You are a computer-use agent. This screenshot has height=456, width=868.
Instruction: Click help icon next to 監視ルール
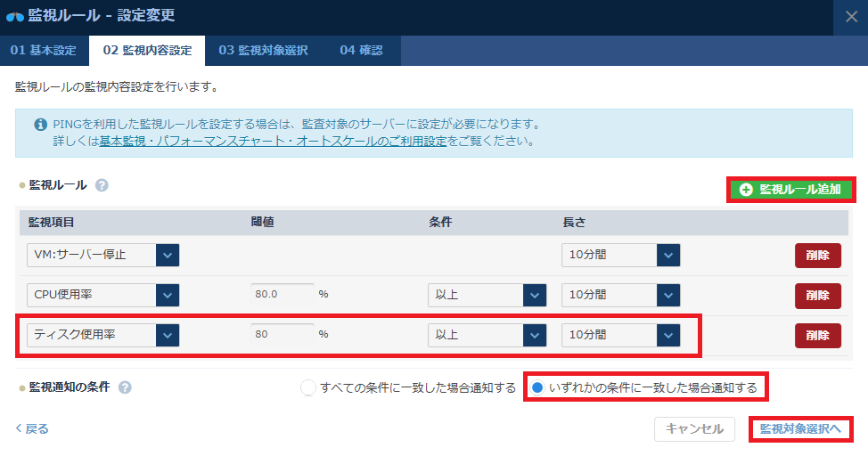102,185
